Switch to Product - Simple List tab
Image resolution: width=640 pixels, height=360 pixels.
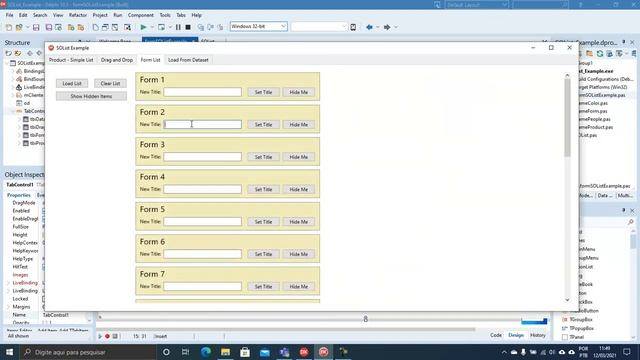pyautogui.click(x=71, y=60)
